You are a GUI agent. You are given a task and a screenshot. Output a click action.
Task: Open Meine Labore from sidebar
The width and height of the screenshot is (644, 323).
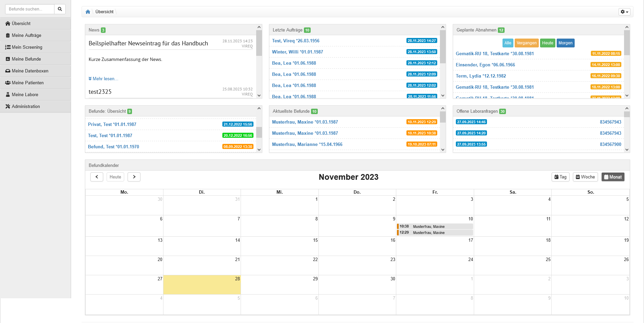(25, 94)
